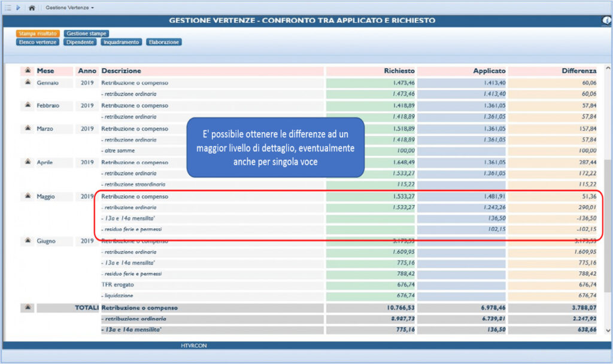Viewport: 613px width, 364px height.
Task: Select Gennaio Differenza value 60,06
Action: [589, 83]
